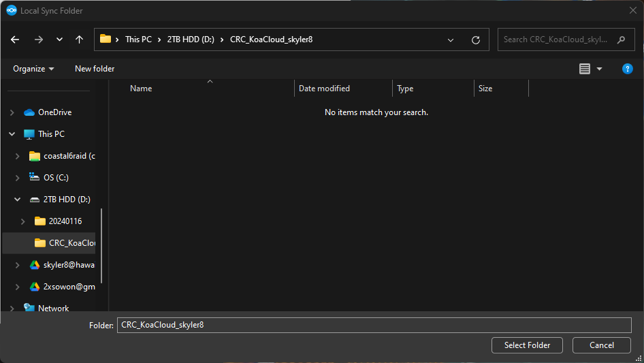This screenshot has height=363, width=644.
Task: Expand the OneDrive tree node
Action: (x=12, y=112)
